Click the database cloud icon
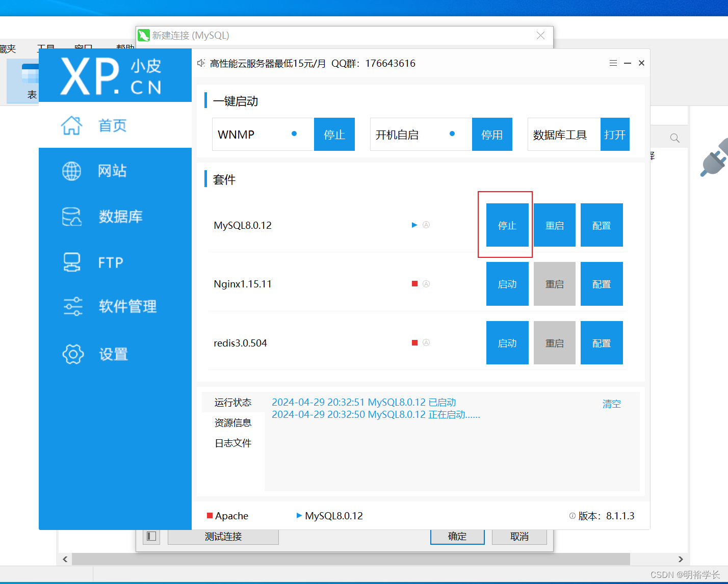This screenshot has height=584, width=728. tap(71, 217)
